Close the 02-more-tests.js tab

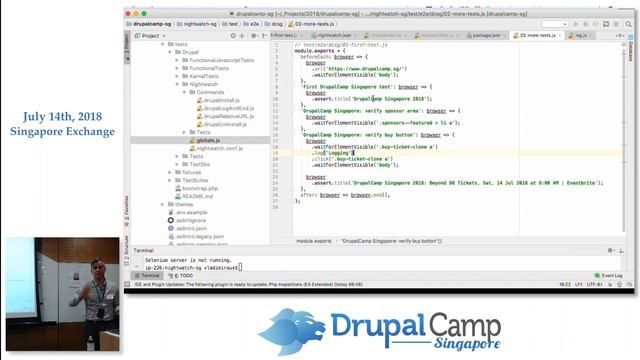(x=559, y=36)
